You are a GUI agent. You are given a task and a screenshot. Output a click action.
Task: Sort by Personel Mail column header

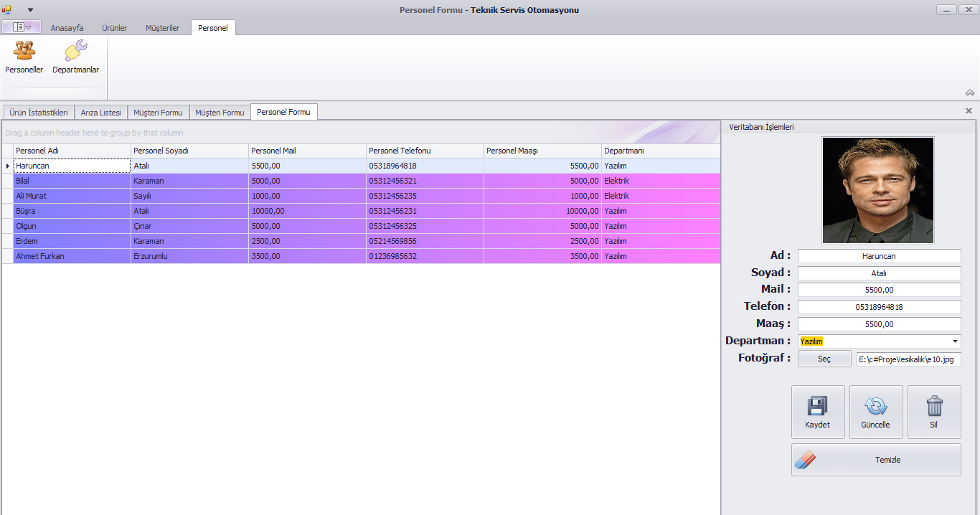(307, 151)
